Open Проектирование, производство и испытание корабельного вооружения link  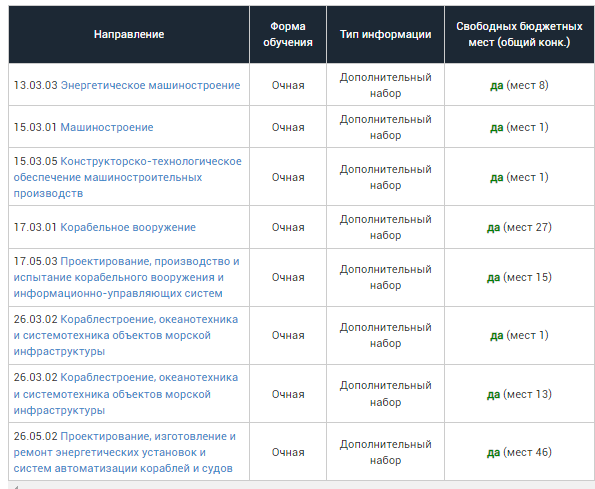[126, 277]
